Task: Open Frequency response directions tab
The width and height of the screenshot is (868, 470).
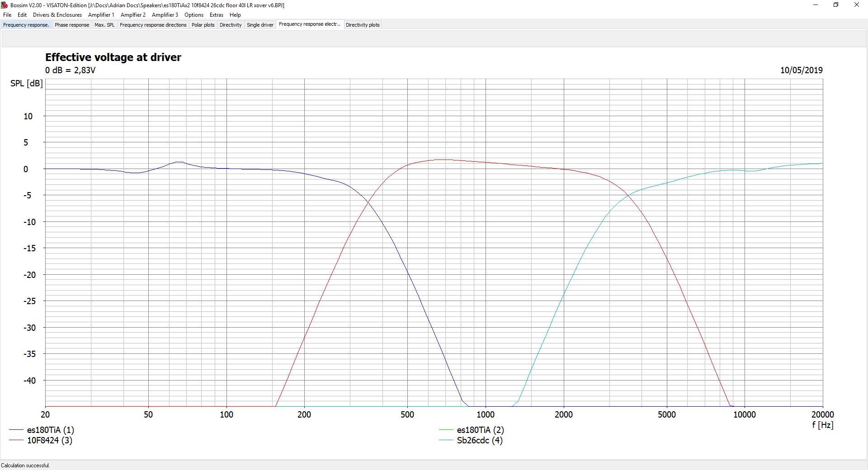Action: click(153, 25)
